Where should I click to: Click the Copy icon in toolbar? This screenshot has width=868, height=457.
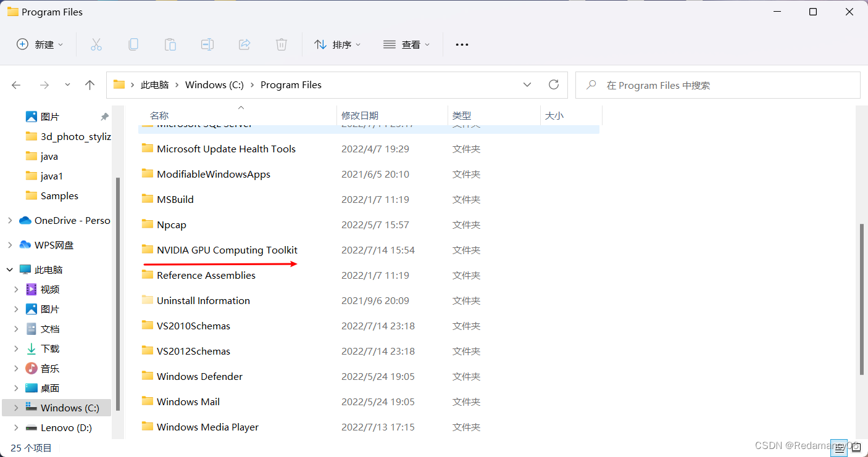coord(133,44)
